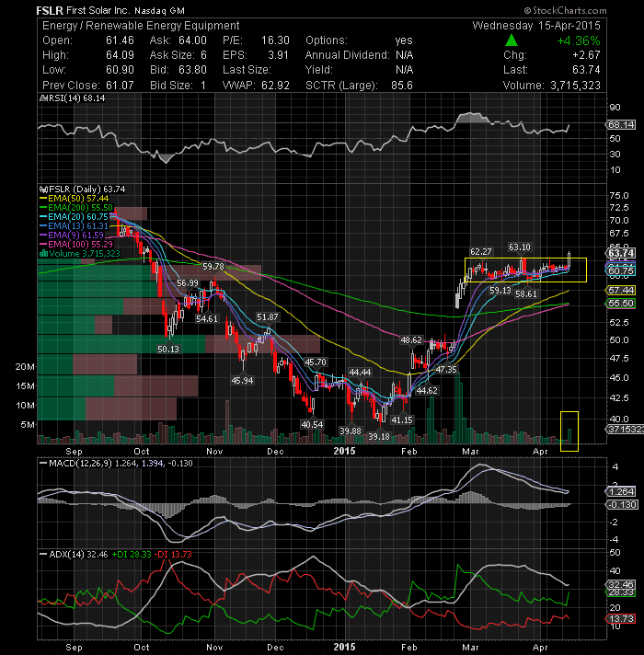This screenshot has width=644, height=655.
Task: Click the green up-triangle change indicator
Action: pos(512,40)
